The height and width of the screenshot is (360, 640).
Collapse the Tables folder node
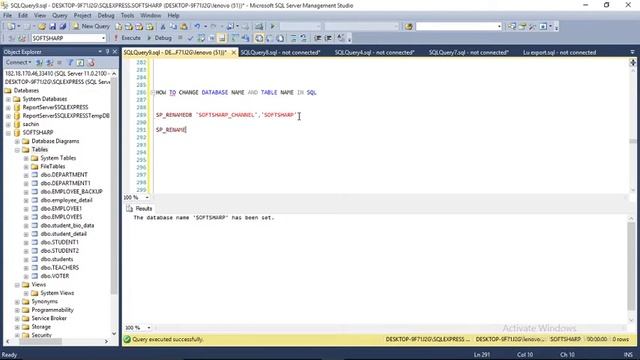pyautogui.click(x=17, y=150)
